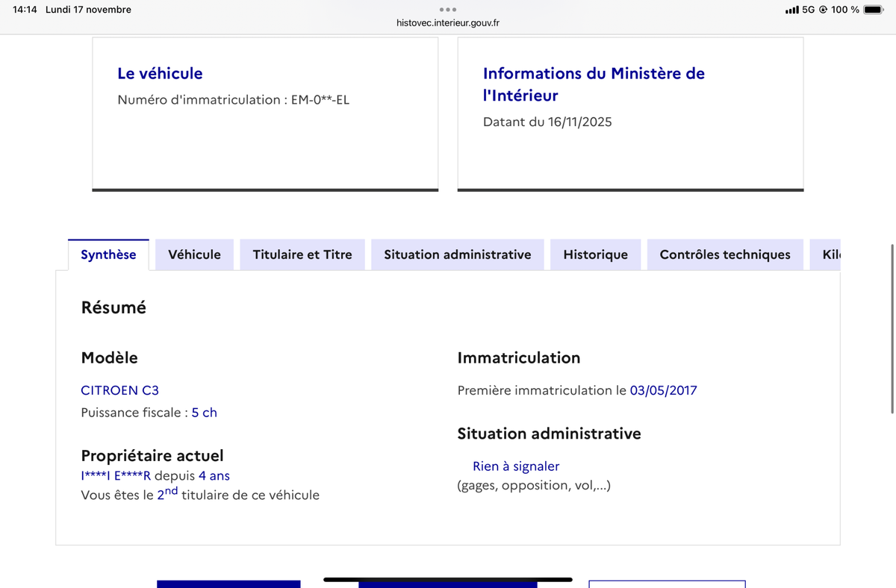Click the Le véhicule card heading
Viewport: 896px width, 588px height.
click(160, 73)
